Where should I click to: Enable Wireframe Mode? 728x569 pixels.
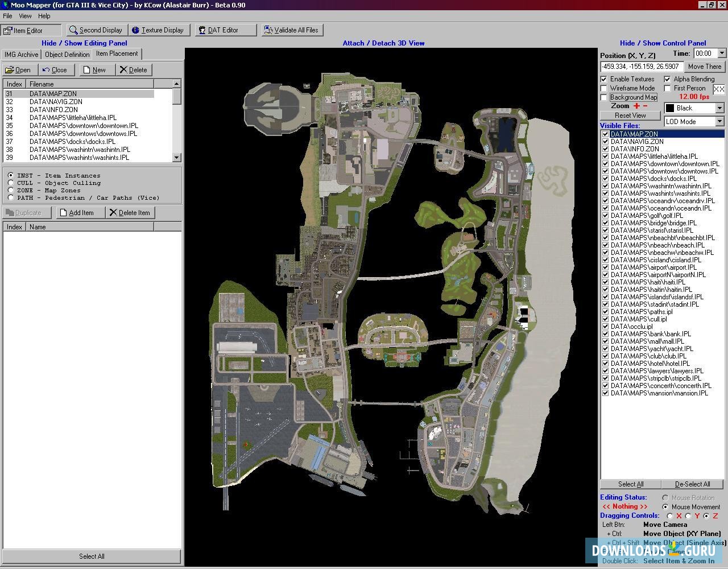[604, 88]
